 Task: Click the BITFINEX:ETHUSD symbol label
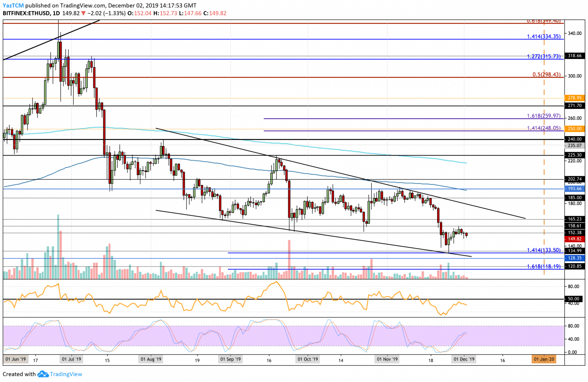click(x=26, y=13)
